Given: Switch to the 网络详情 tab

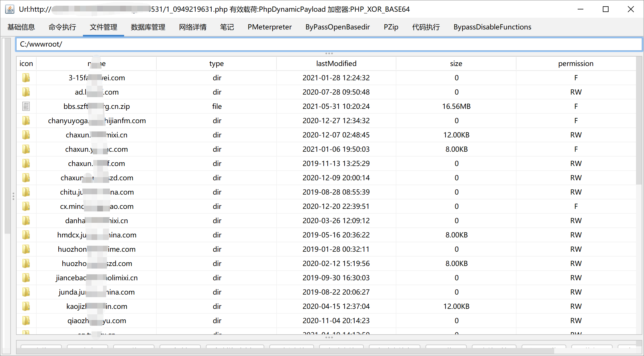Looking at the screenshot, I should pyautogui.click(x=193, y=27).
